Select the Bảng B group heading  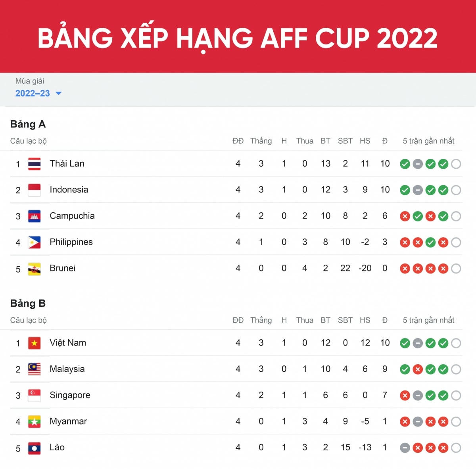coord(28,304)
